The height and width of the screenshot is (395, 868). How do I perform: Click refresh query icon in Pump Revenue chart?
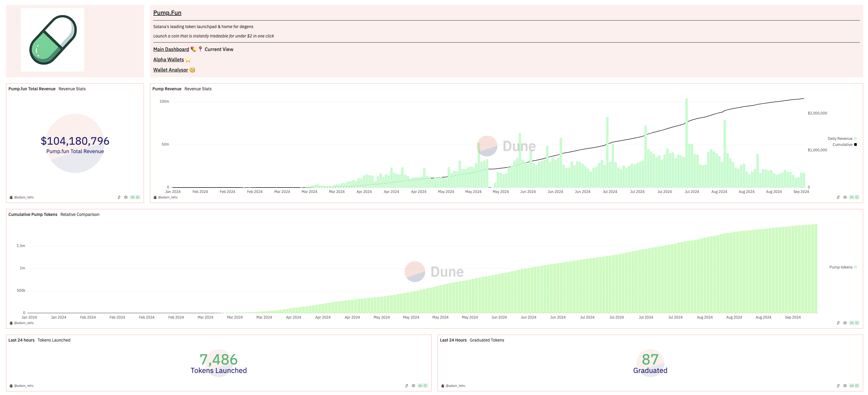click(838, 197)
